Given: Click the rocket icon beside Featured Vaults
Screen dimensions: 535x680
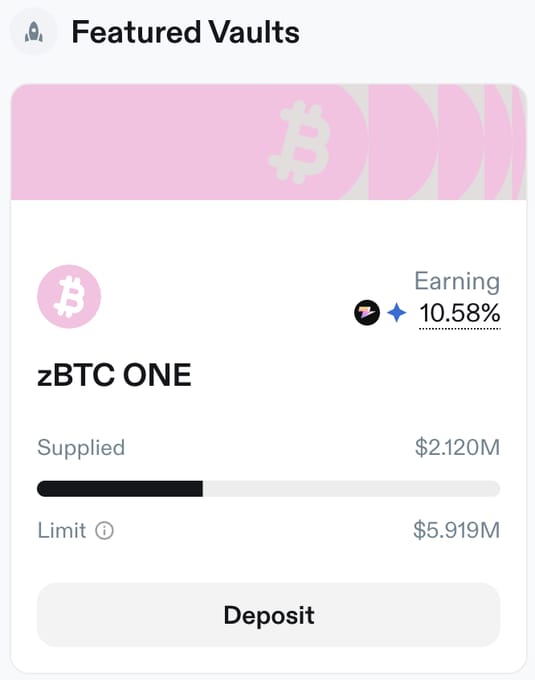Looking at the screenshot, I should pos(34,32).
